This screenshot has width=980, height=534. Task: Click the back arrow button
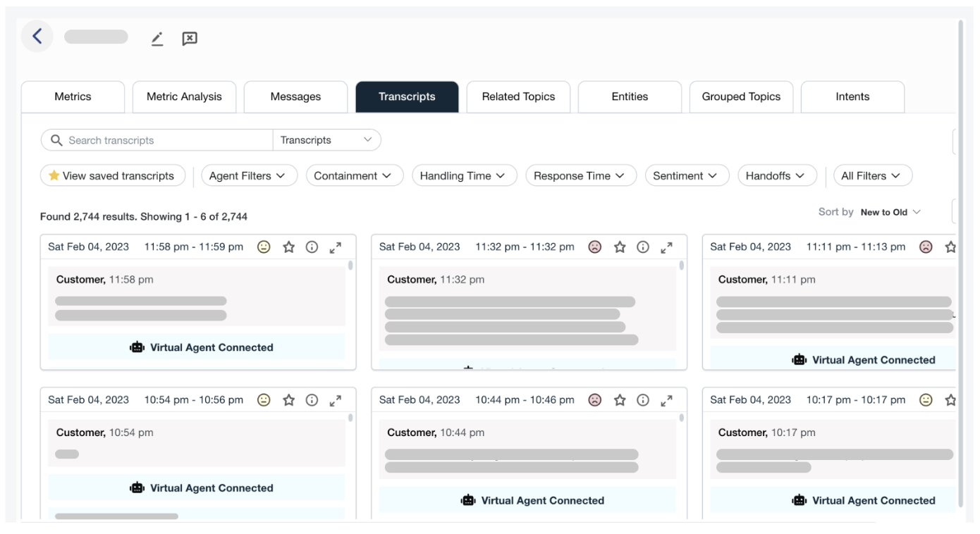click(37, 37)
